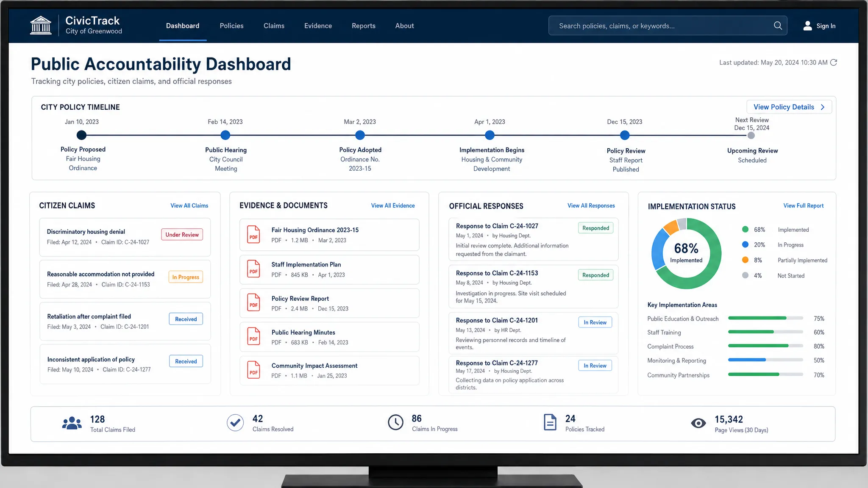Click the Policy Review Report document title
Viewport: 868px width, 488px height.
[300, 299]
